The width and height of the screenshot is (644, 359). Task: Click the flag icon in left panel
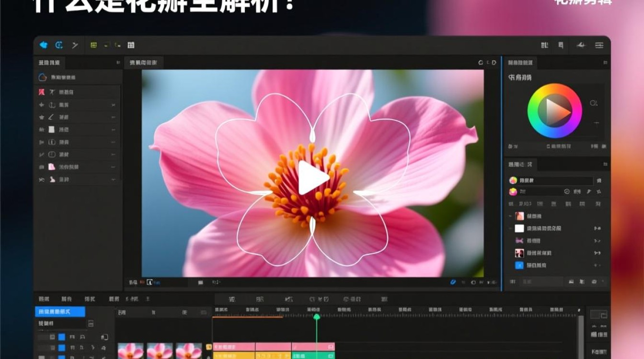tap(42, 142)
